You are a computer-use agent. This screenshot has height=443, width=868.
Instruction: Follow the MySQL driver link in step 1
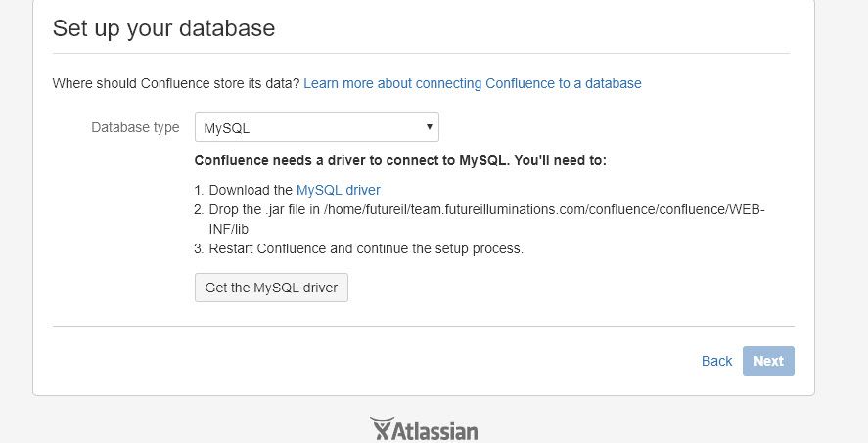pos(339,191)
